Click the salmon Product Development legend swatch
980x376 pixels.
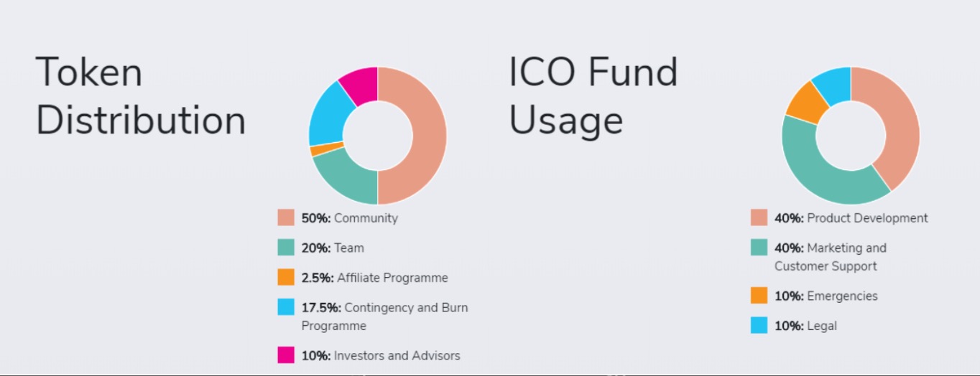759,217
